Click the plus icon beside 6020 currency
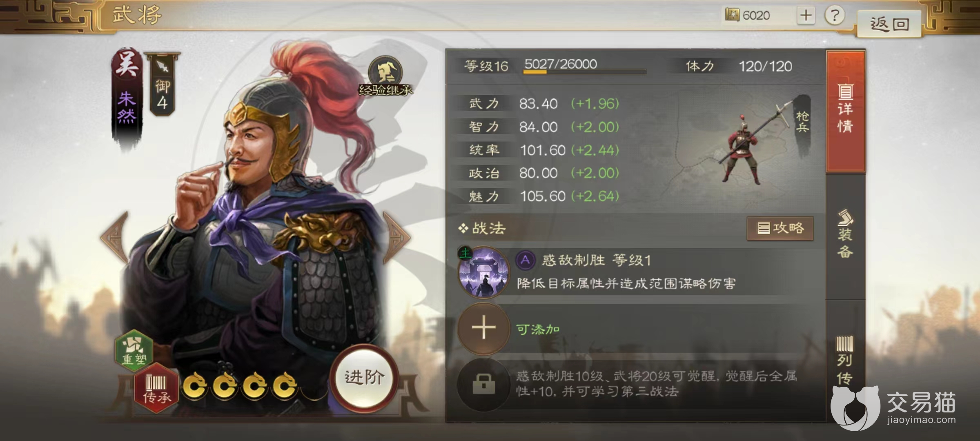Viewport: 980px width, 441px height. pyautogui.click(x=806, y=15)
